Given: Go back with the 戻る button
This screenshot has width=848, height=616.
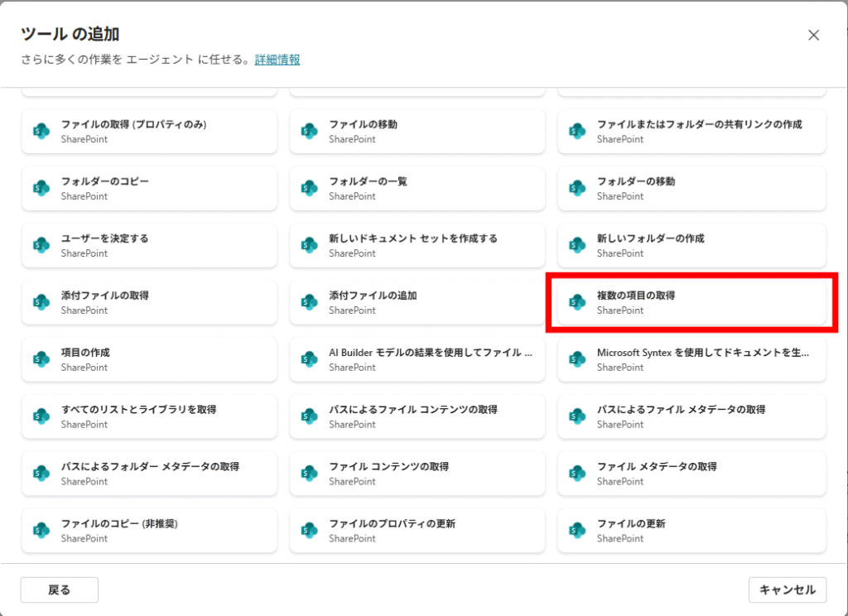Looking at the screenshot, I should (x=60, y=590).
